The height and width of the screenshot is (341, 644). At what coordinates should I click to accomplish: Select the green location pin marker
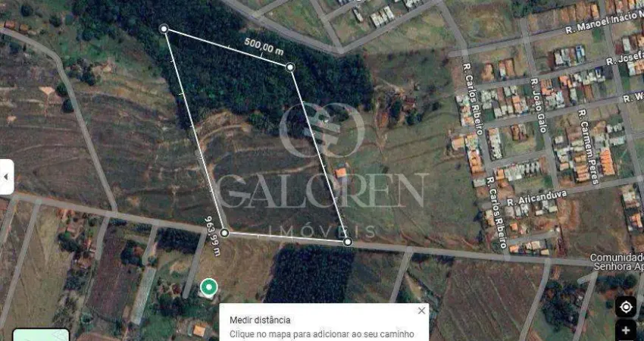(208, 286)
